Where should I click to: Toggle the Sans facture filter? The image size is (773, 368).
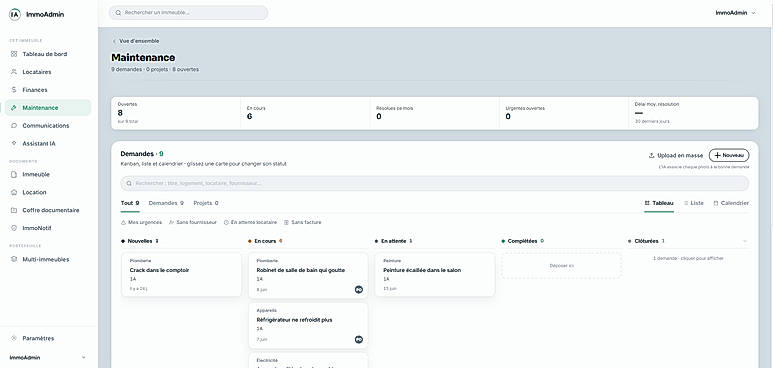[x=303, y=222]
